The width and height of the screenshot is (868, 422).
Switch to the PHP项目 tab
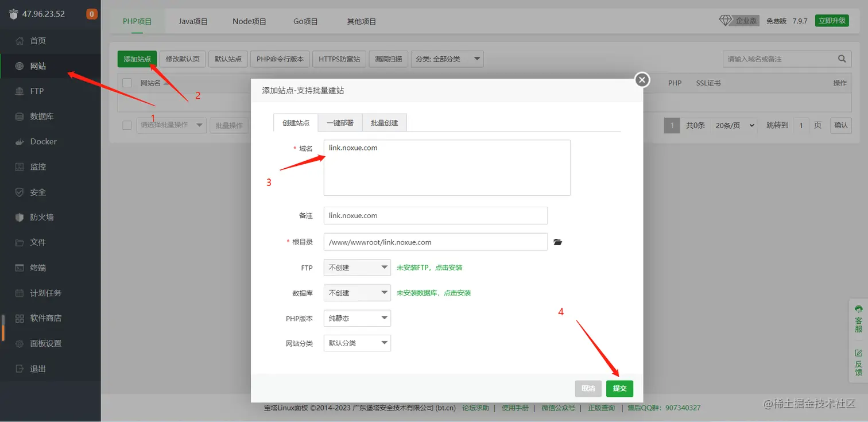[x=137, y=21]
